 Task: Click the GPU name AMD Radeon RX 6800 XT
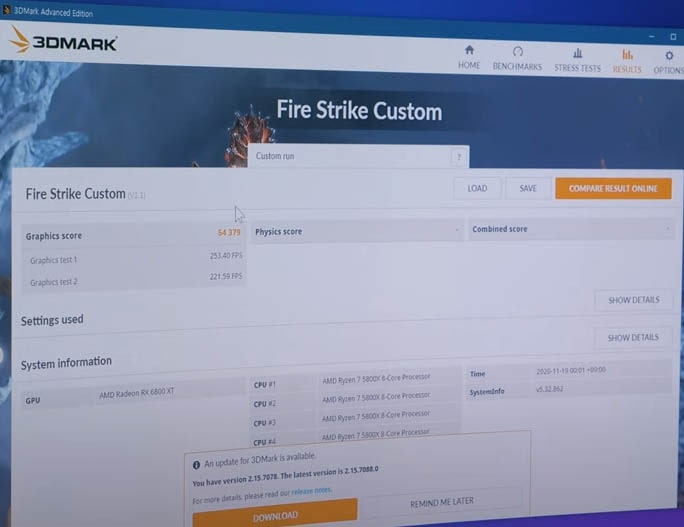[x=137, y=393]
